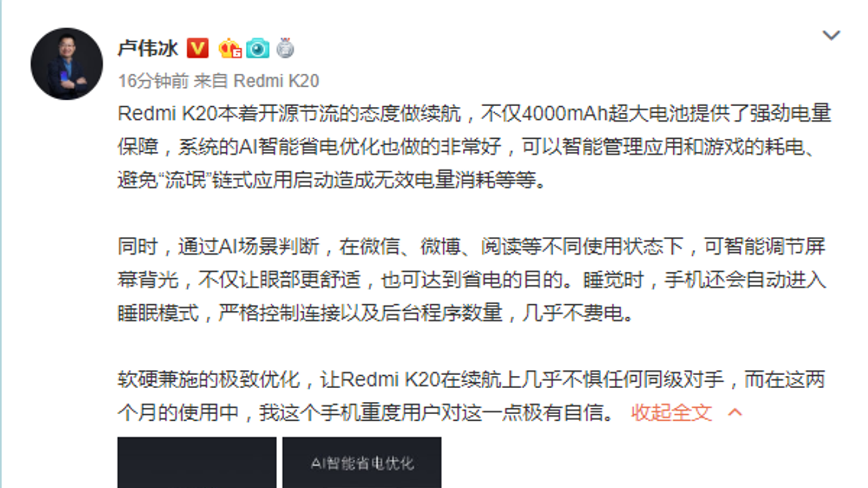Click the orange V verified badge
Image resolution: width=868 pixels, height=488 pixels.
pos(197,48)
